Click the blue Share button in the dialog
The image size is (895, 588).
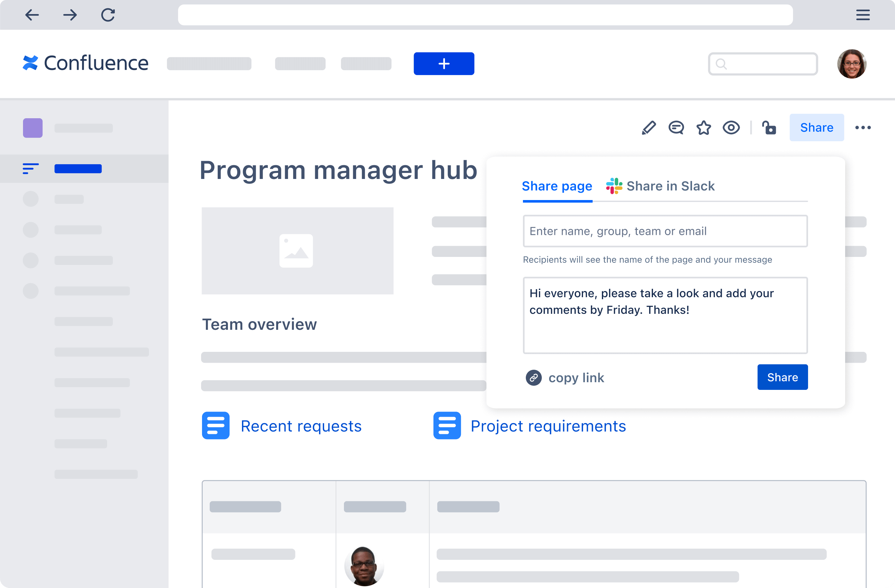click(x=782, y=377)
